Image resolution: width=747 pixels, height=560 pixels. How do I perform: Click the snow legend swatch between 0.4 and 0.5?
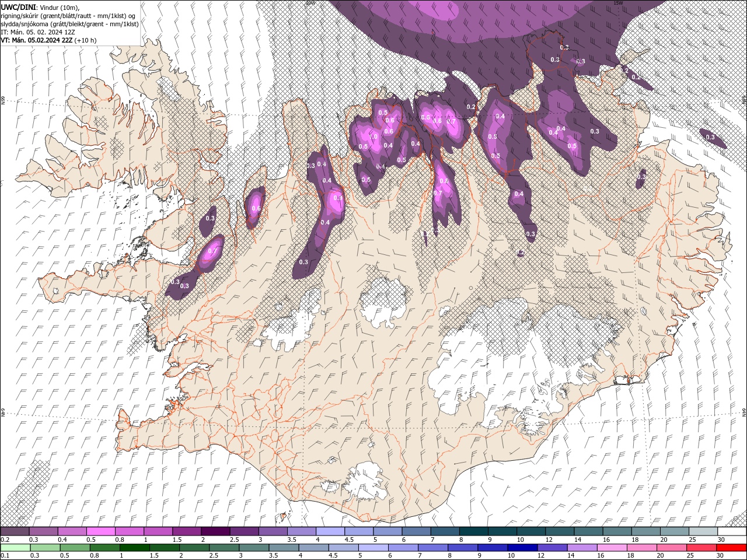72,531
